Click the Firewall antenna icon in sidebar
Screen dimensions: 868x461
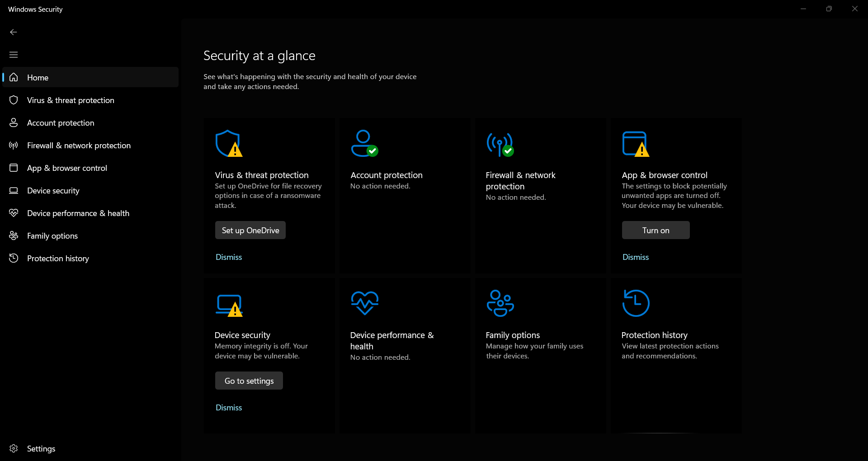(x=14, y=145)
